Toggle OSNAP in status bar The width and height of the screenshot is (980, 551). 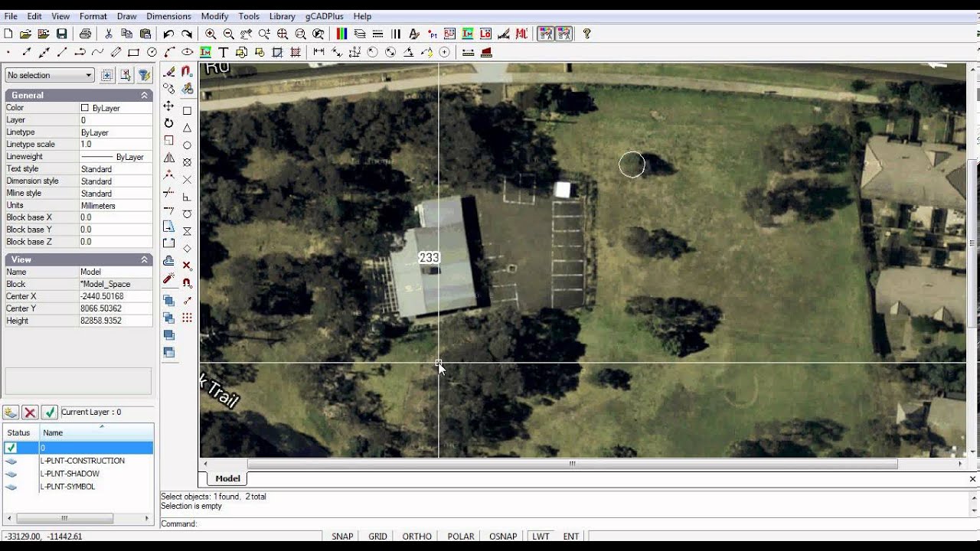[x=503, y=536]
